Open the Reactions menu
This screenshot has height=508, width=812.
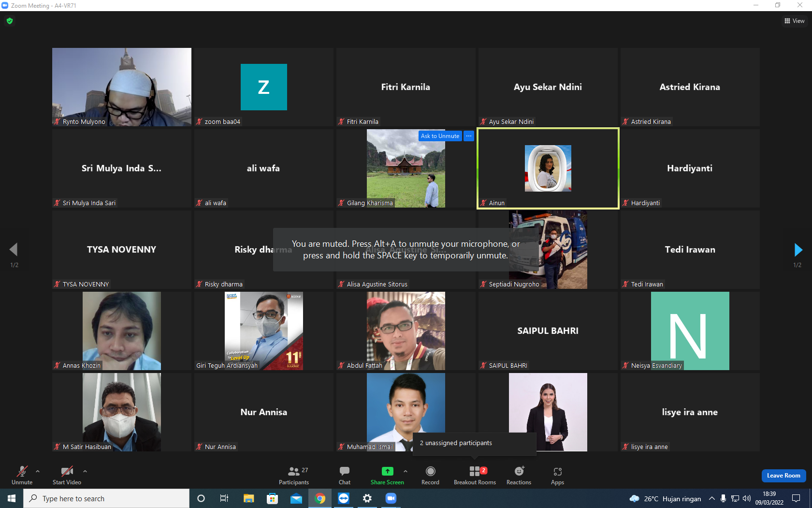click(519, 476)
